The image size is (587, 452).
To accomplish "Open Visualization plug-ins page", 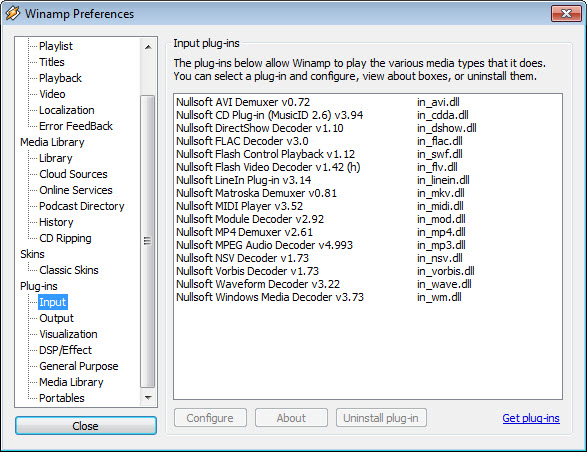I will pyautogui.click(x=68, y=334).
